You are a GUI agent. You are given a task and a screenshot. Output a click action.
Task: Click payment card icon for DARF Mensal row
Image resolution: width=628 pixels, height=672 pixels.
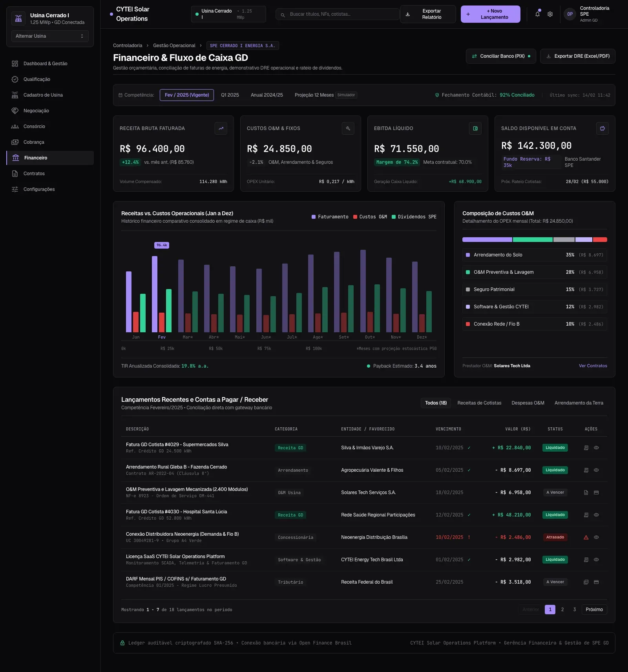[x=596, y=582]
